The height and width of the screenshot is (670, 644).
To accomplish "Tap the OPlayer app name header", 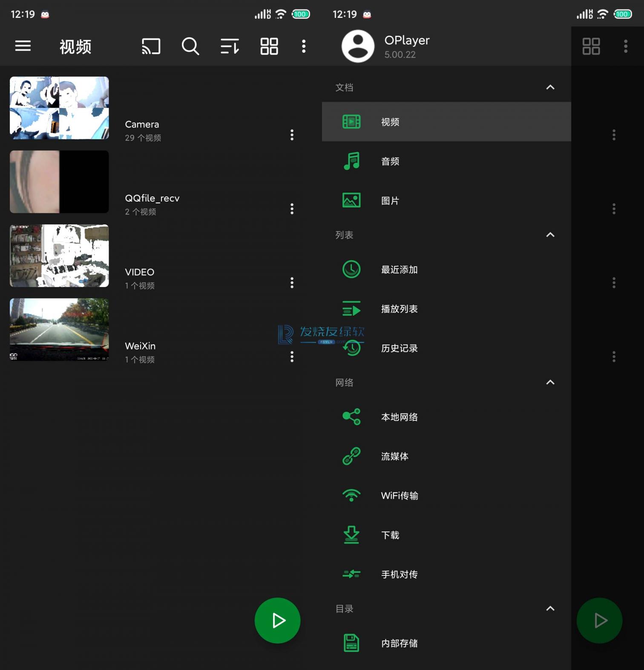I will pos(407,40).
